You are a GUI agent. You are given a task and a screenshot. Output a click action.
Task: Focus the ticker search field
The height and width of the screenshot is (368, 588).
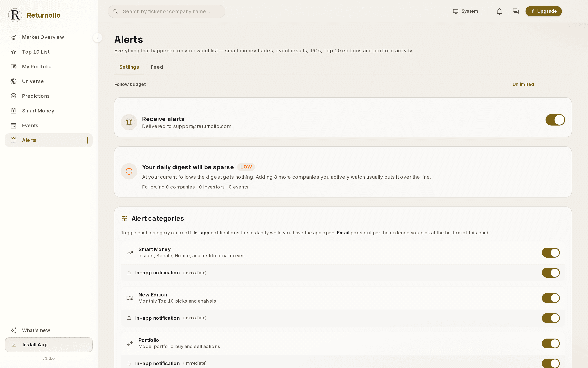[166, 11]
